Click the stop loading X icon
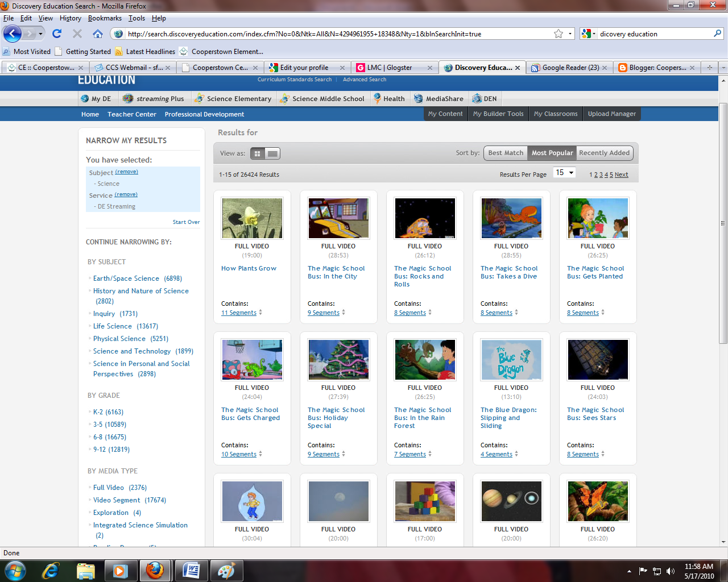 pyautogui.click(x=77, y=34)
